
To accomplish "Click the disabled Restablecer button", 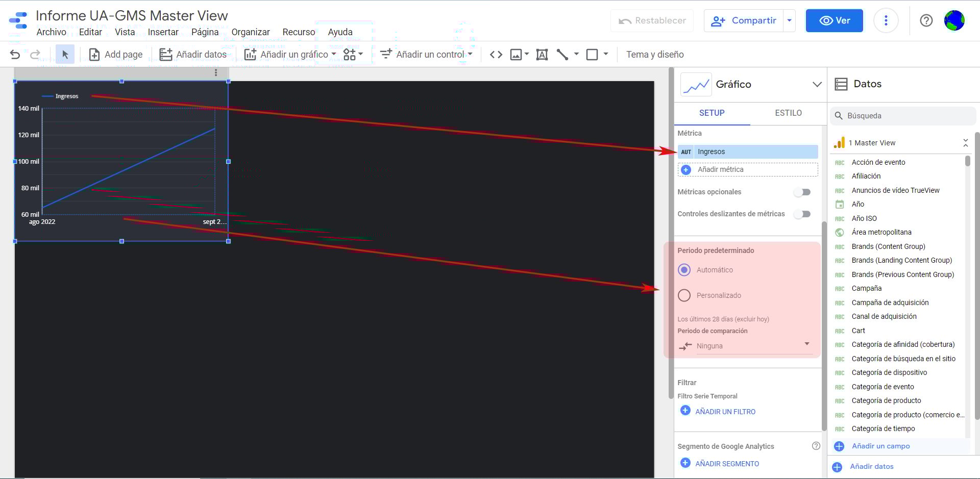I will tap(652, 20).
